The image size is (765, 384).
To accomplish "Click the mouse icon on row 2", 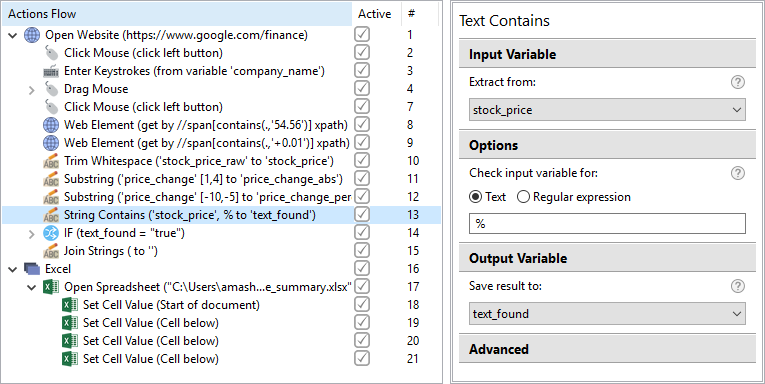I will [51, 53].
